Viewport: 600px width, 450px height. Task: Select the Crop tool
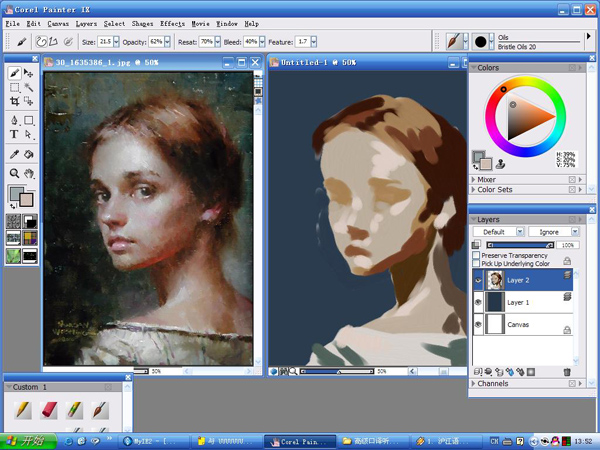tap(15, 101)
